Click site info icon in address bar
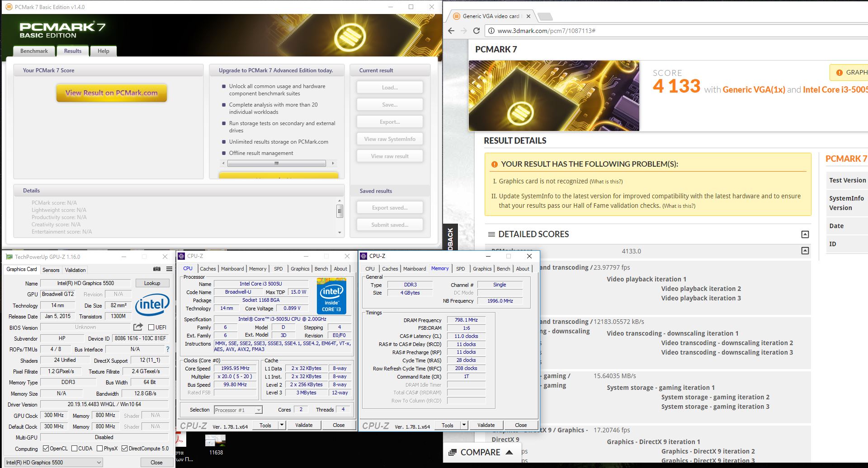Image resolution: width=868 pixels, height=468 pixels. click(x=491, y=31)
